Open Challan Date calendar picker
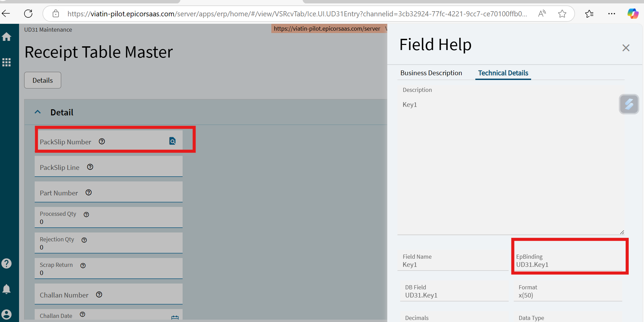The width and height of the screenshot is (644, 322). point(175,318)
